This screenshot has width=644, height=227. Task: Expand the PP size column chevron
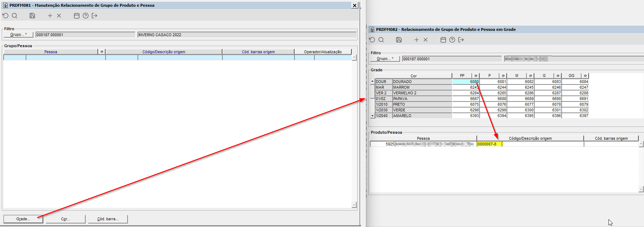coord(476,76)
